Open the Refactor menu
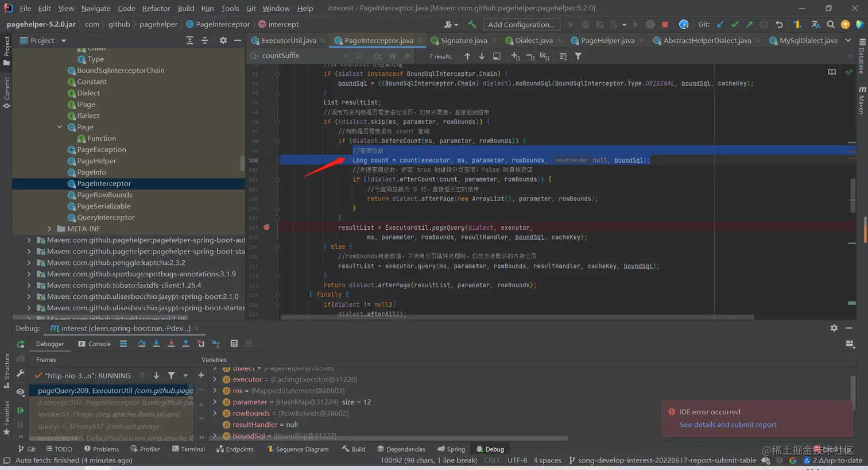Screen dimensions: 868x470 click(x=156, y=8)
